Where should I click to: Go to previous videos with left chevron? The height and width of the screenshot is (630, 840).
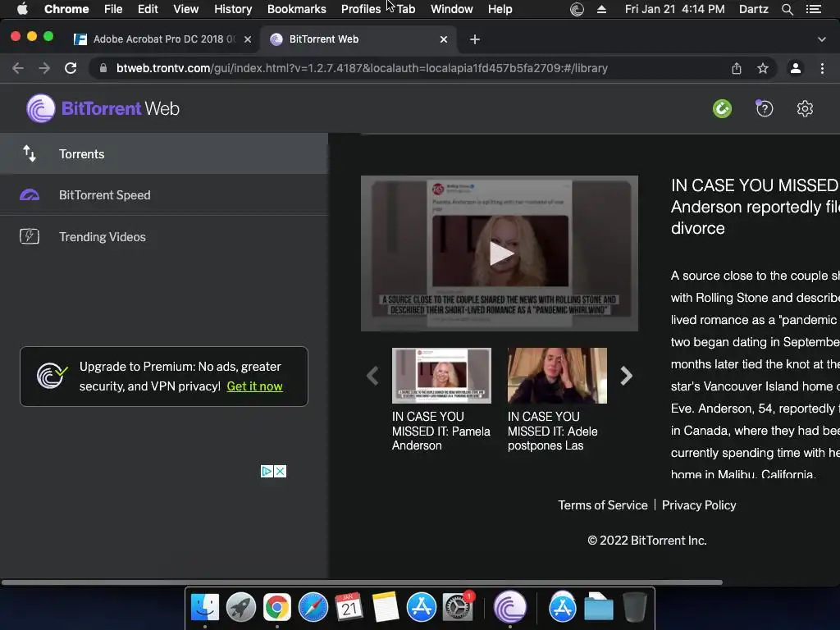(x=372, y=376)
